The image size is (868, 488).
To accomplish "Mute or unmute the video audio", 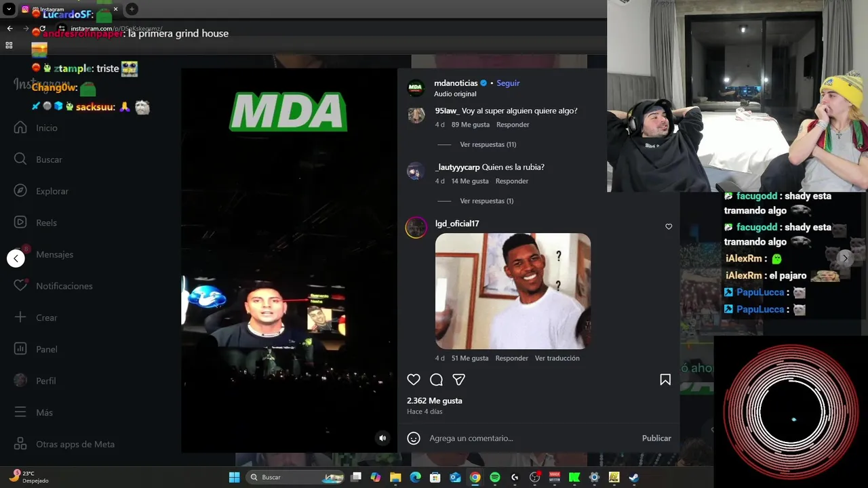I will pyautogui.click(x=382, y=438).
